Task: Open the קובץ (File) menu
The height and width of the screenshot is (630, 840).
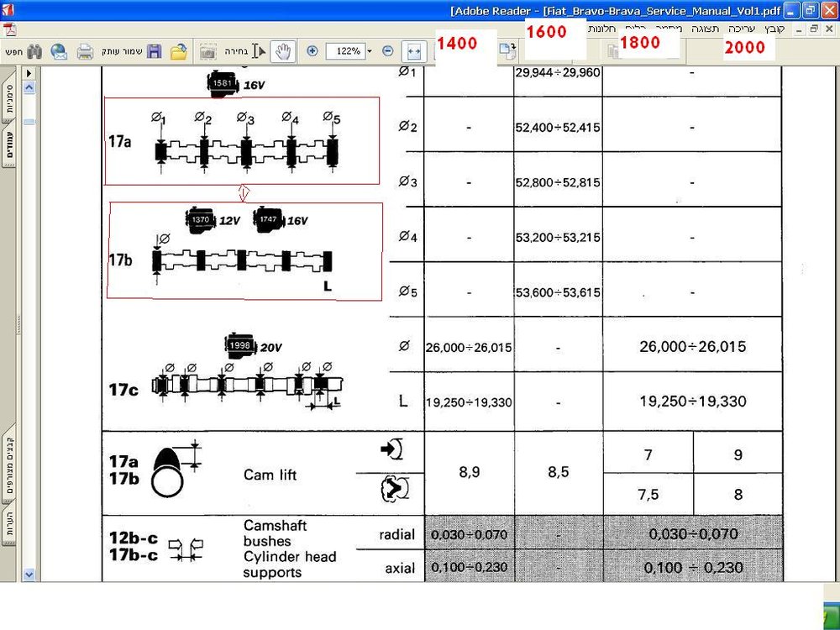Action: (x=774, y=29)
